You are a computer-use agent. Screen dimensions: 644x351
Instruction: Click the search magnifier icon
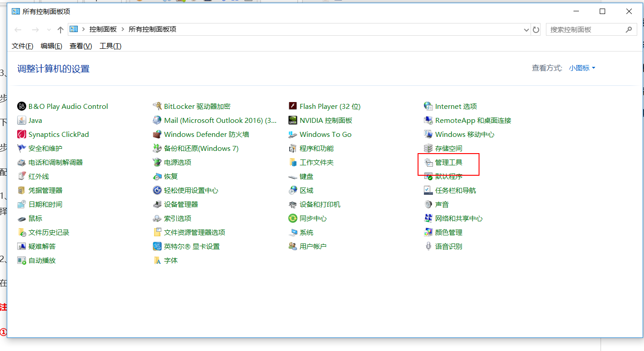(628, 30)
